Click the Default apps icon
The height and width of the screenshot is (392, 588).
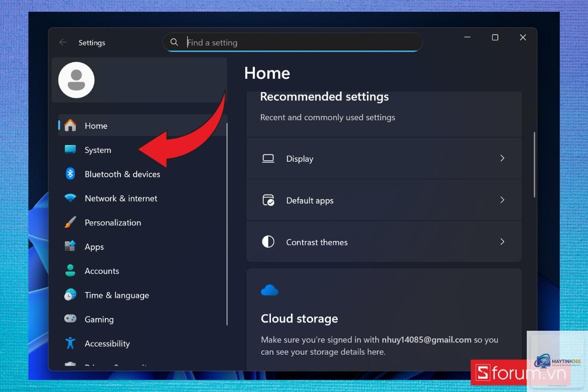(x=268, y=200)
